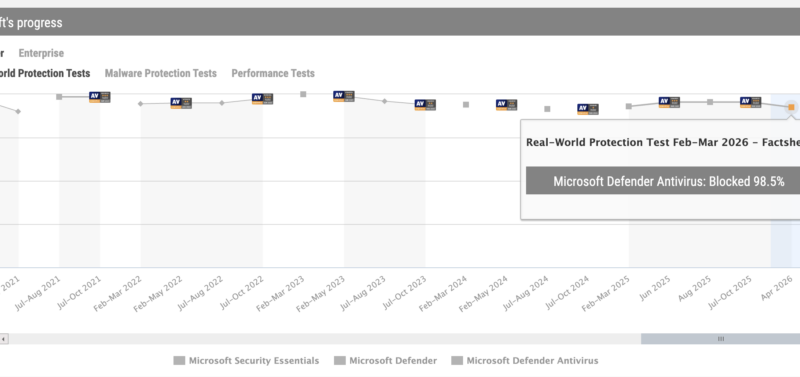
Task: Select the square data marker for Feb-Mar 2025
Action: [x=629, y=107]
